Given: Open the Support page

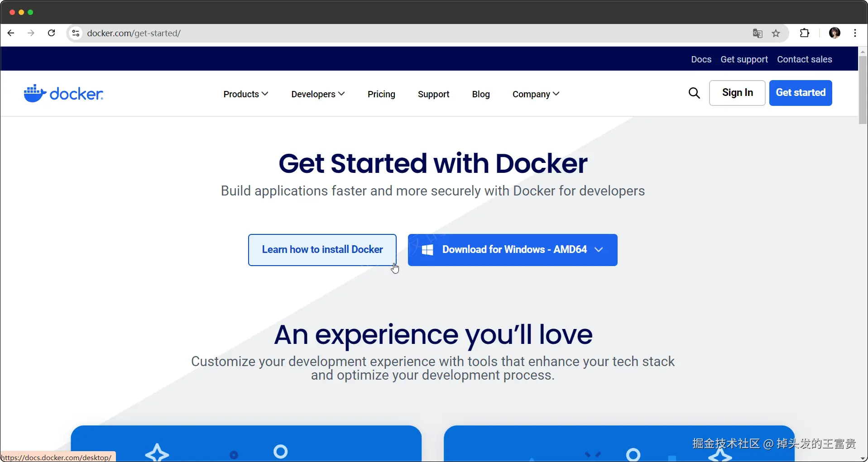Looking at the screenshot, I should pos(433,94).
